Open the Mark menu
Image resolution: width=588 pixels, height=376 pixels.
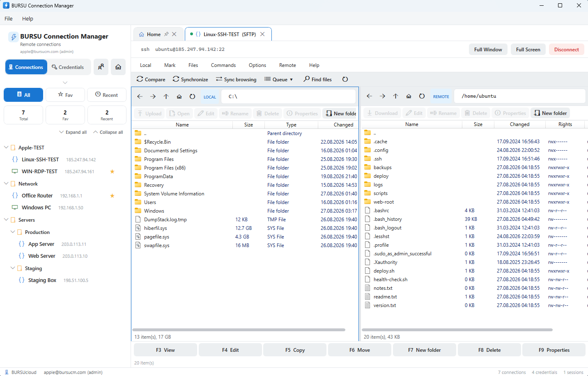[170, 65]
